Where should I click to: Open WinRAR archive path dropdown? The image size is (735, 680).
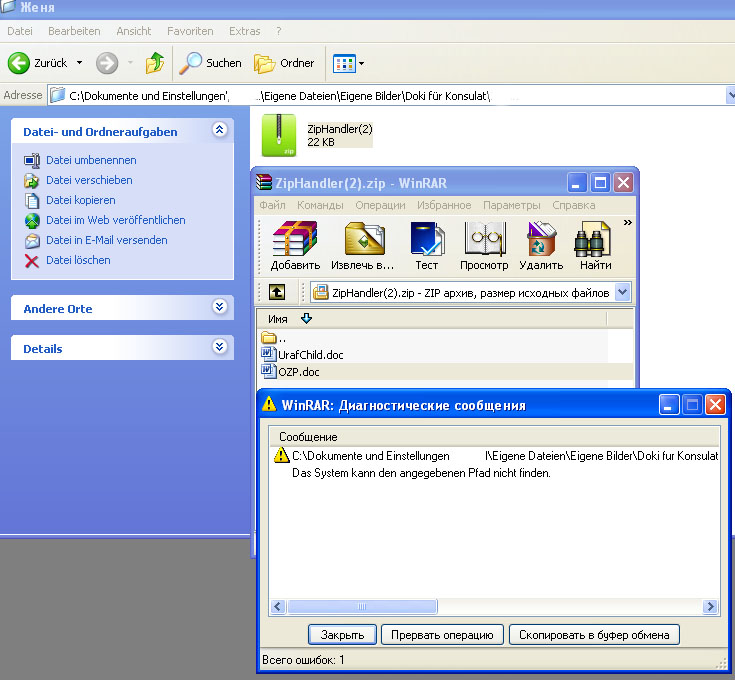click(x=622, y=292)
